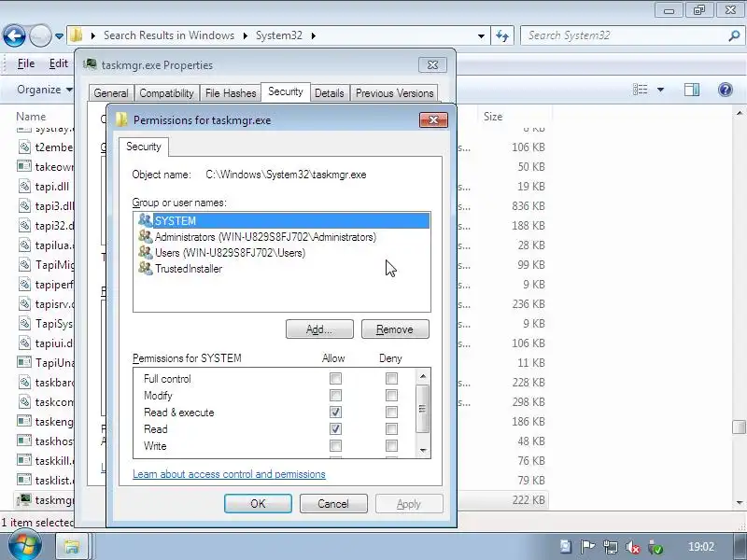Screen dimensions: 747x560
Task: Click the search magnifier icon
Action: click(734, 35)
